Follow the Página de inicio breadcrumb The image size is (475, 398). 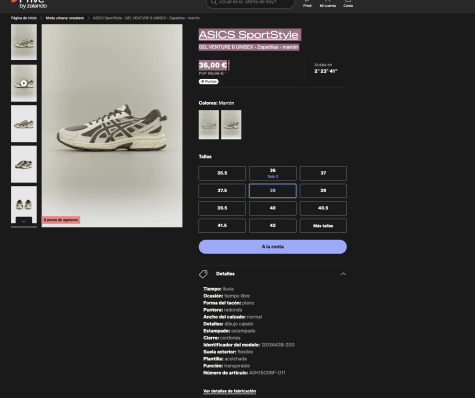(24, 18)
